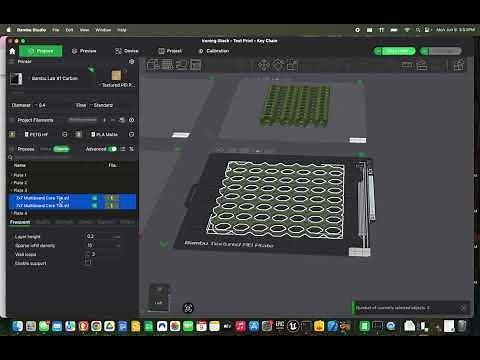Screen dimensions: 480x360
Task: Expand Plate 2 in object list
Action: (12, 183)
